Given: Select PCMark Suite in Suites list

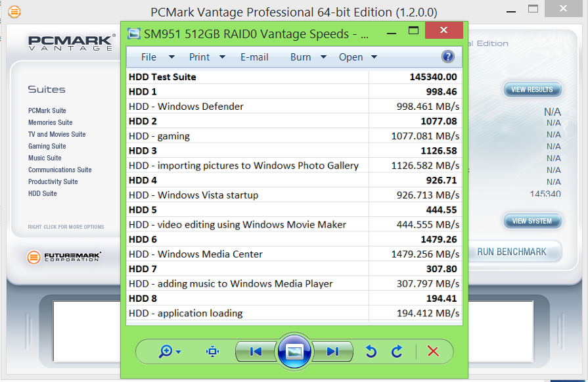Looking at the screenshot, I should pyautogui.click(x=47, y=110).
